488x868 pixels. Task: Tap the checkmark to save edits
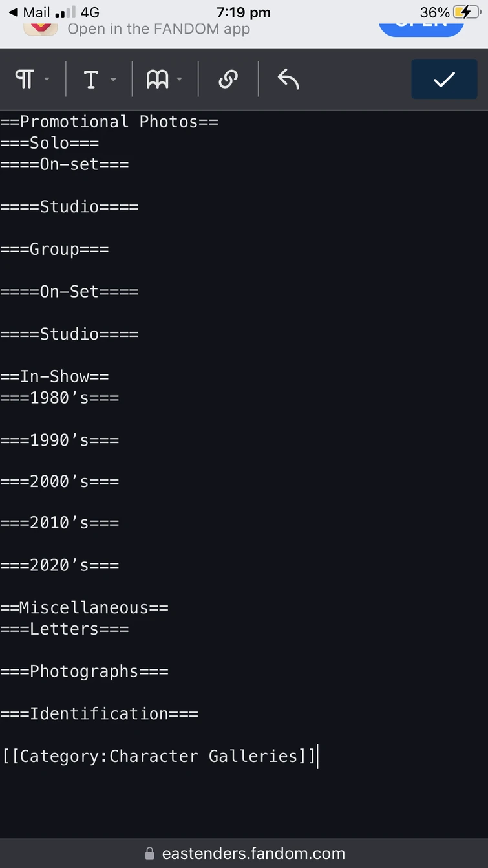[x=444, y=80]
